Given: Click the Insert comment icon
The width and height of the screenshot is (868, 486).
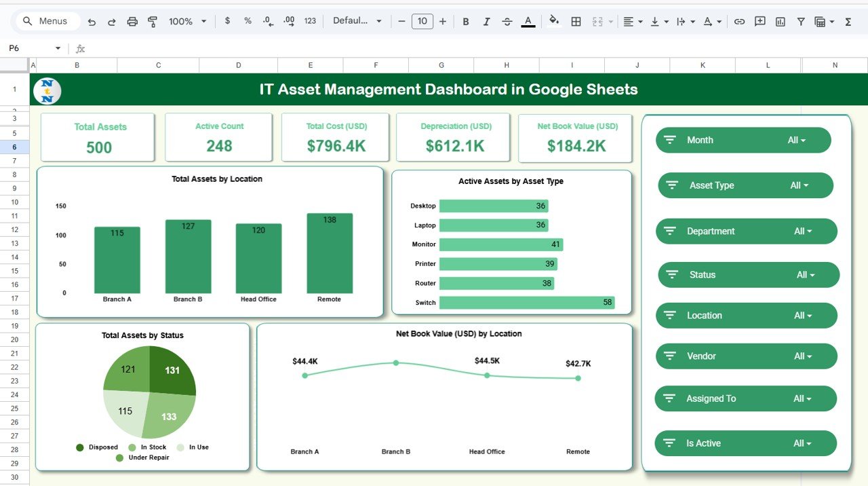Looking at the screenshot, I should pos(760,21).
